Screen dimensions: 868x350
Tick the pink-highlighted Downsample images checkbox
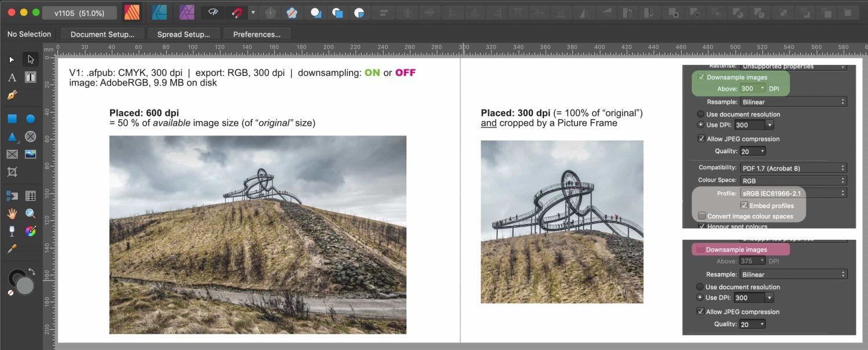701,250
